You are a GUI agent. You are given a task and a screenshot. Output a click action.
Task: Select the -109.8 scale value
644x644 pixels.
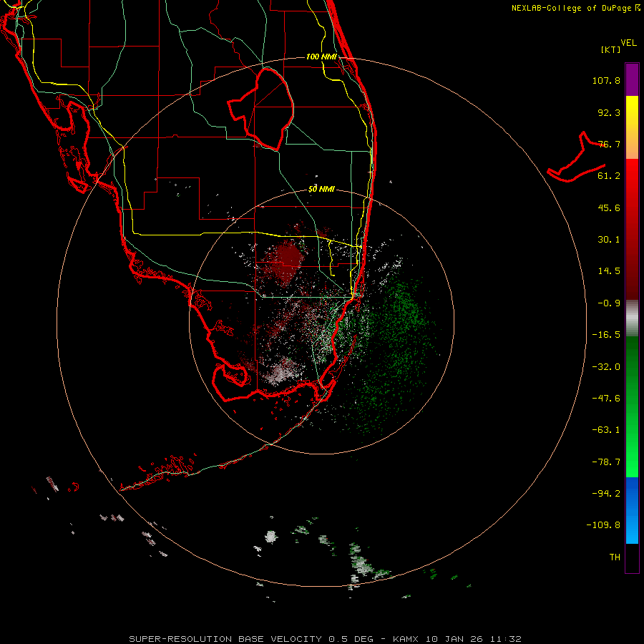[603, 525]
